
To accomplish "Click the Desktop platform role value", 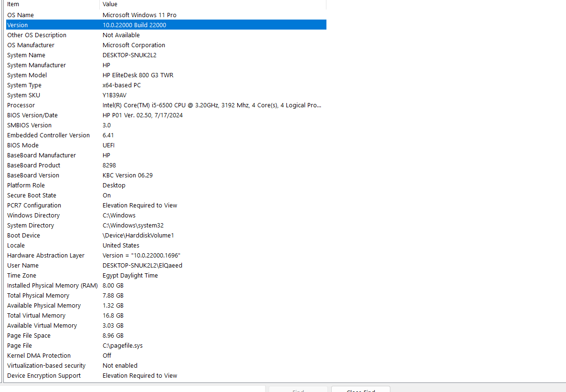I will 114,186.
